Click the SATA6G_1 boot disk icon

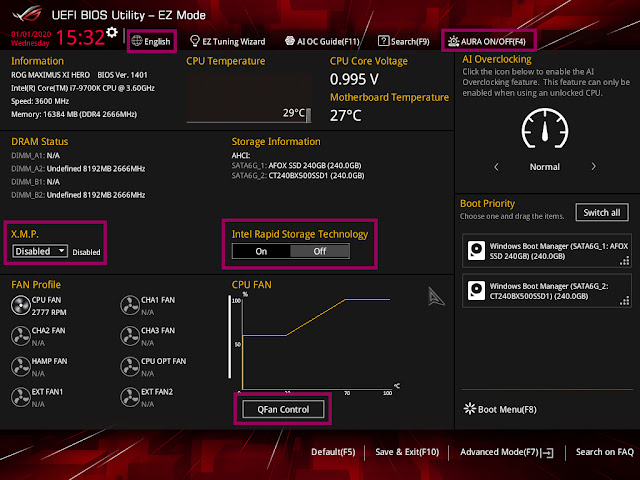point(476,251)
